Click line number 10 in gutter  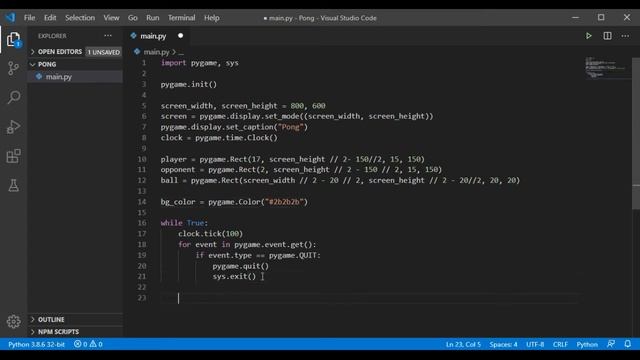[x=141, y=159]
